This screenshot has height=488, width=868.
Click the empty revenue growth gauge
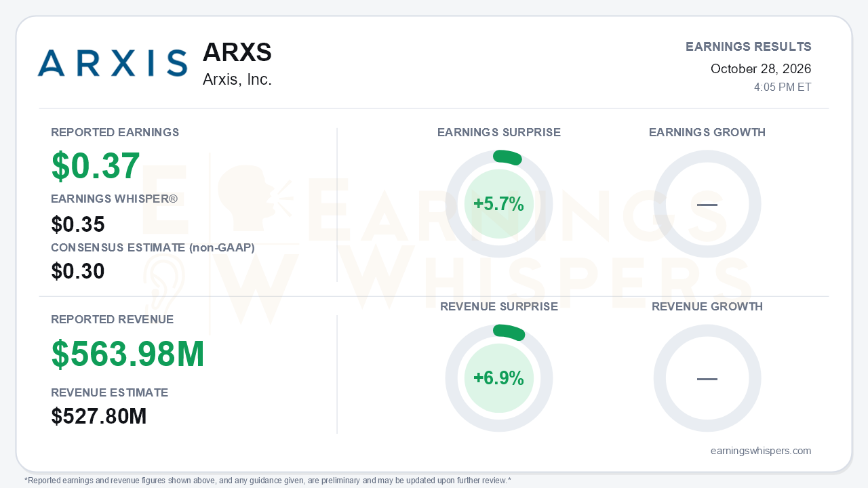tap(707, 378)
